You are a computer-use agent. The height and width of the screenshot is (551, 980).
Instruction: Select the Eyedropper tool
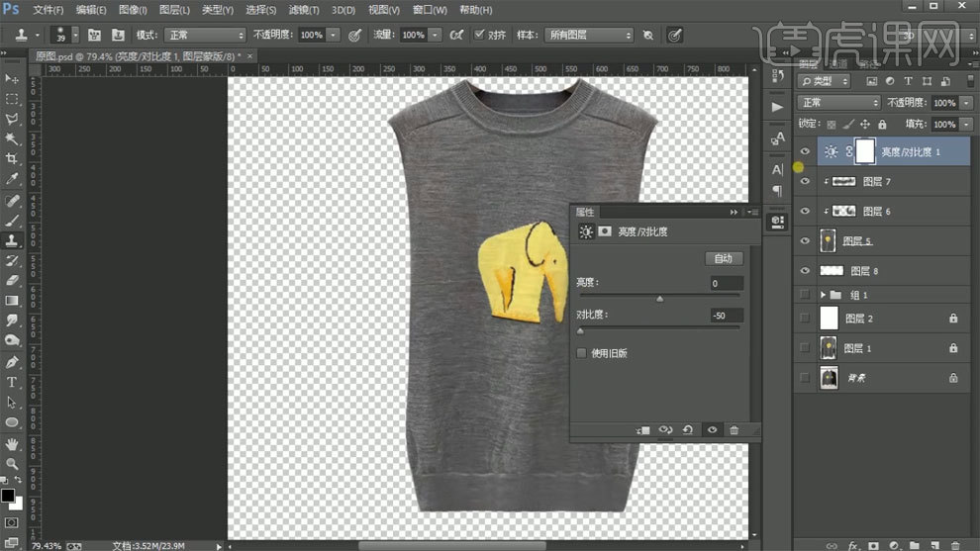click(12, 179)
